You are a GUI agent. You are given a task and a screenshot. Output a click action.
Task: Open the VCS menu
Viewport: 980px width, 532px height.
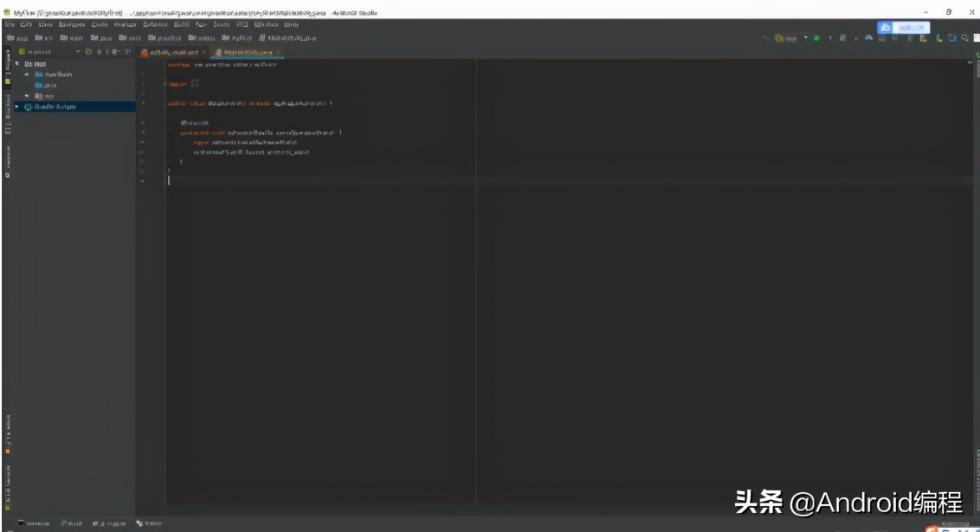[x=242, y=24]
